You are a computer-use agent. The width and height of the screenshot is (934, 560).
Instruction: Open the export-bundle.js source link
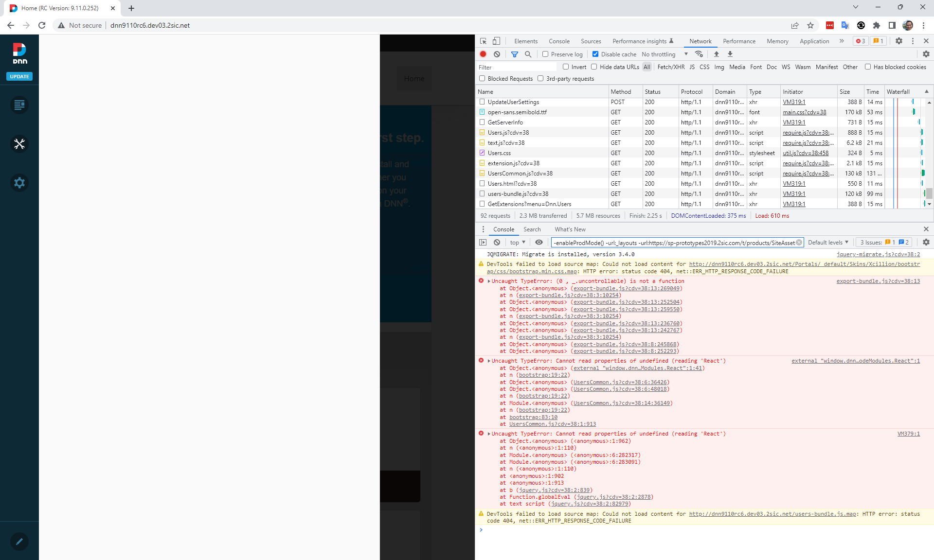point(877,281)
